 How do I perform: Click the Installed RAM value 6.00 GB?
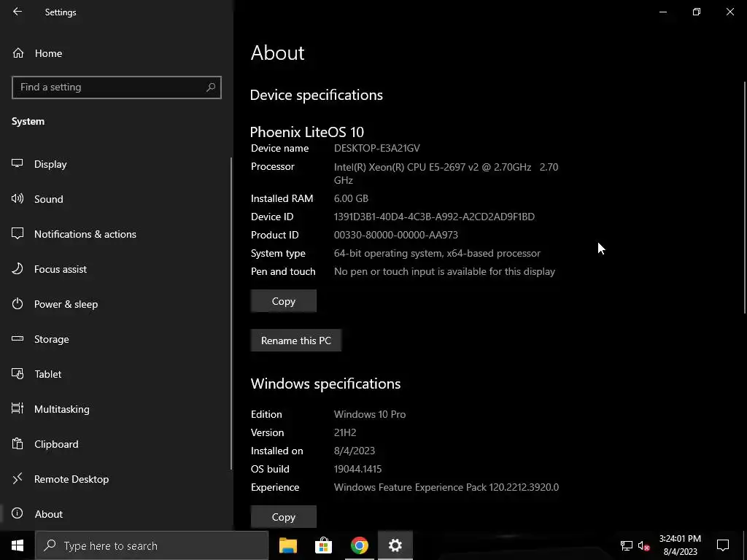pyautogui.click(x=351, y=198)
